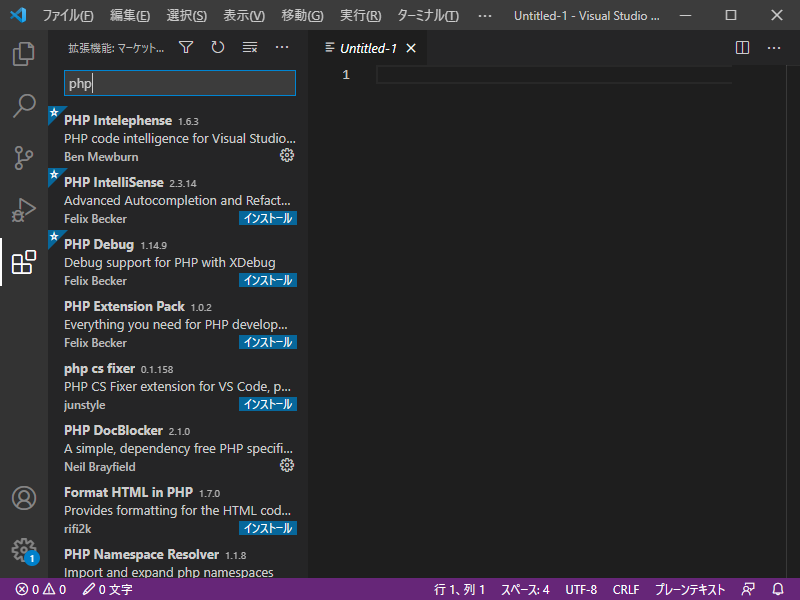Open PHP IntelliSense extension entry
This screenshot has width=800, height=600.
(x=178, y=200)
